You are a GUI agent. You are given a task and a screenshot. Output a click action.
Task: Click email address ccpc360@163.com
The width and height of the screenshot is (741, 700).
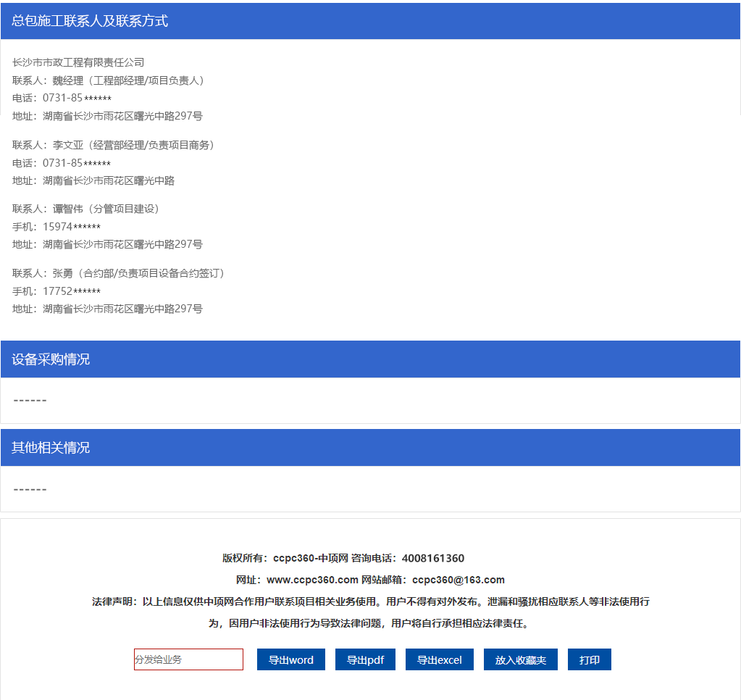tap(458, 580)
